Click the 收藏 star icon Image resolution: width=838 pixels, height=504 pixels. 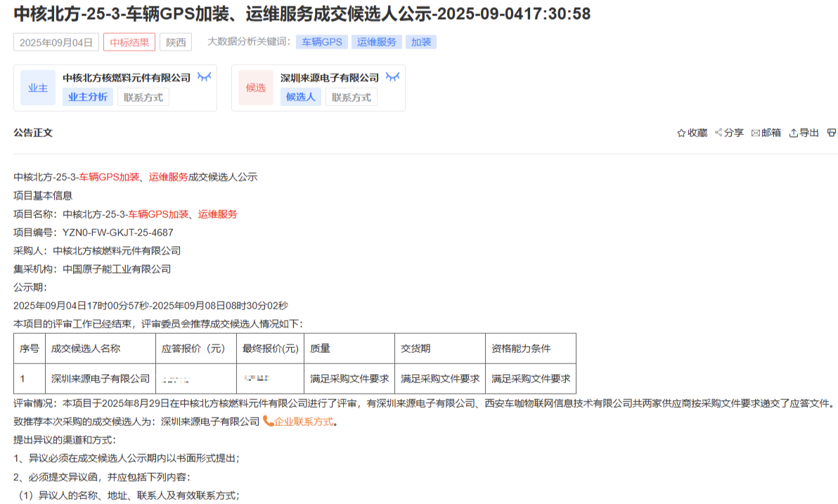pyautogui.click(x=681, y=133)
